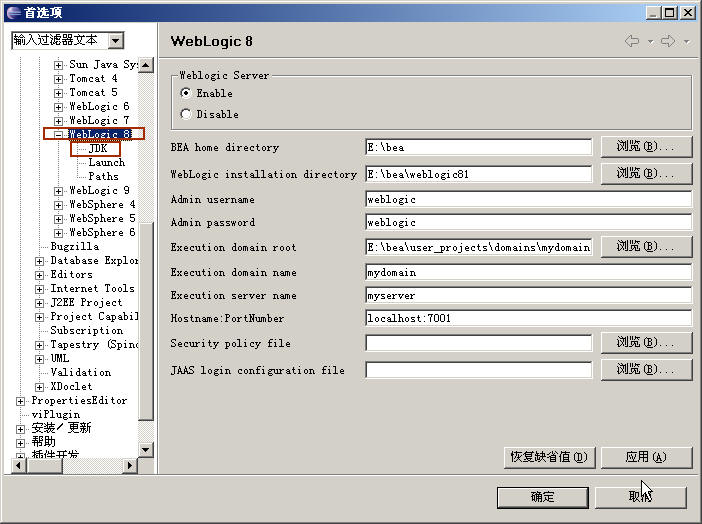Screen dimensions: 702x524
Task: Expand WebSphere 4 node
Action: pyautogui.click(x=58, y=205)
